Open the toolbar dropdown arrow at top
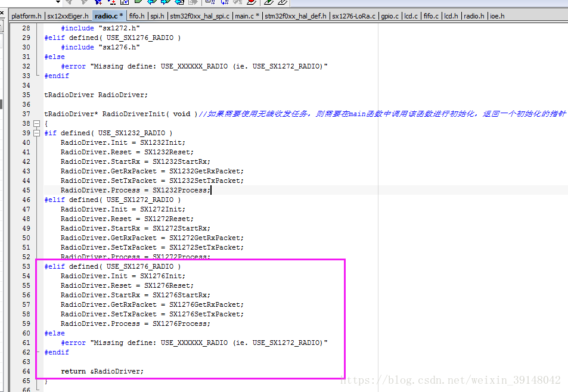568x392 pixels. pos(58,2)
